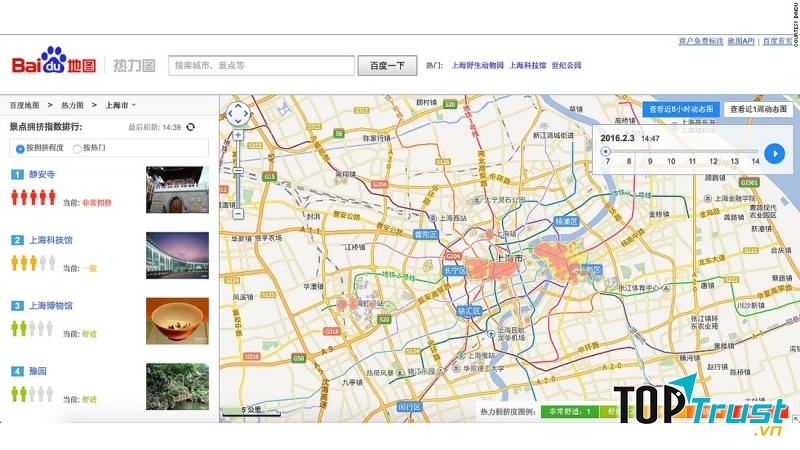
Task: Show the 查看近1周动态图 view
Action: (x=758, y=109)
